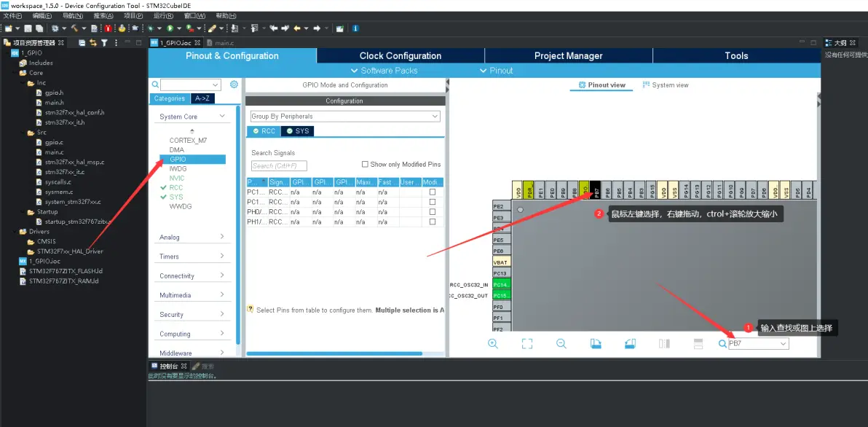The height and width of the screenshot is (427, 868).
Task: Switch the category list to A->Z
Action: 202,98
